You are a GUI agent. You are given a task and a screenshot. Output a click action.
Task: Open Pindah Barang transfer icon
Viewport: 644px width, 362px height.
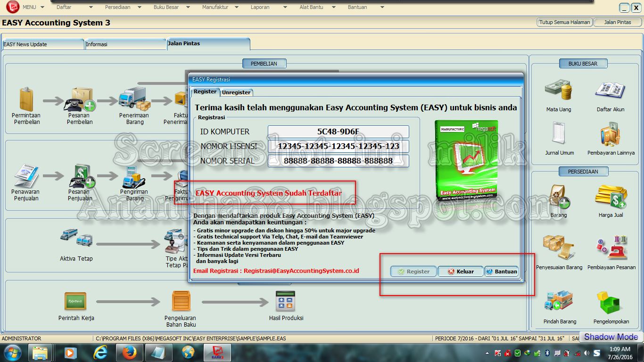tap(559, 301)
